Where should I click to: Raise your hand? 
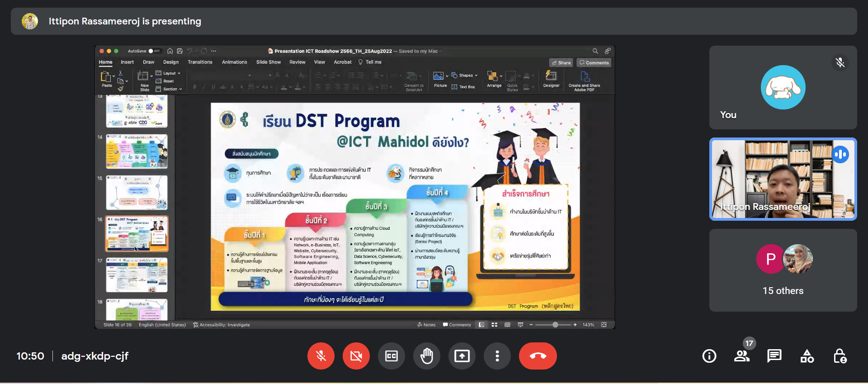427,356
